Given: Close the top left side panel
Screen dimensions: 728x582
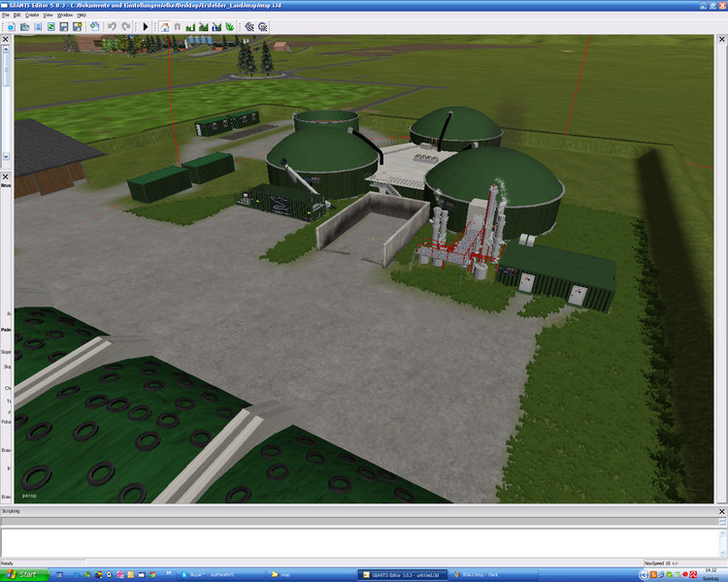Looking at the screenshot, I should pyautogui.click(x=6, y=40).
